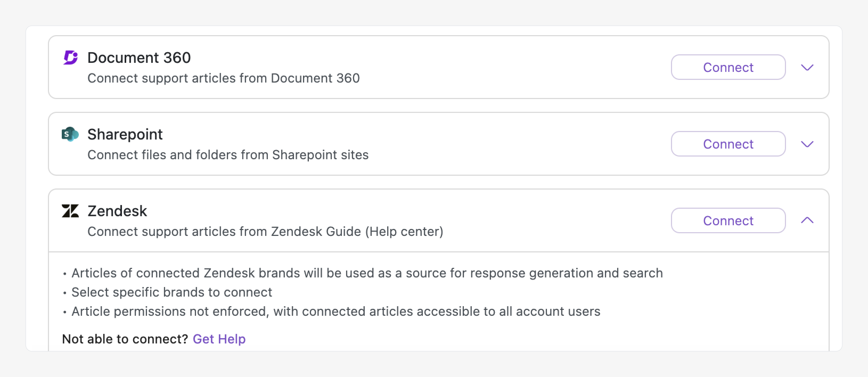The image size is (868, 377).
Task: Click the Document 360 heading
Action: pos(139,58)
